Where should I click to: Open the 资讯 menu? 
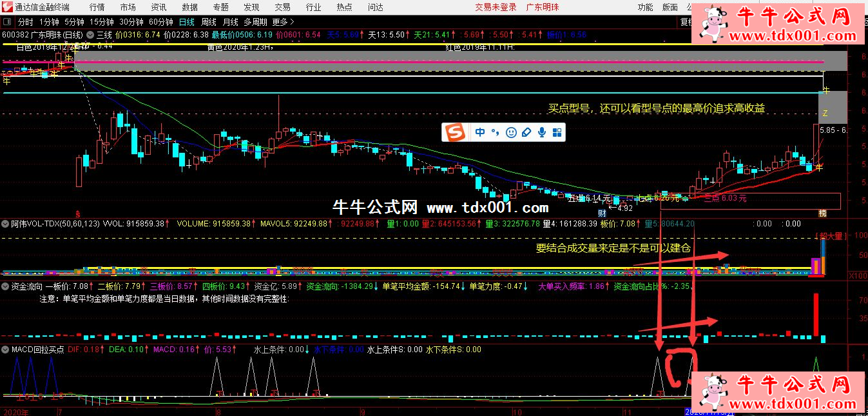click(159, 7)
